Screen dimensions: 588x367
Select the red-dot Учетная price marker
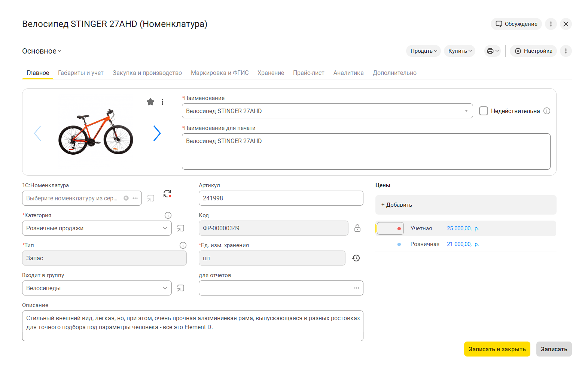(399, 228)
